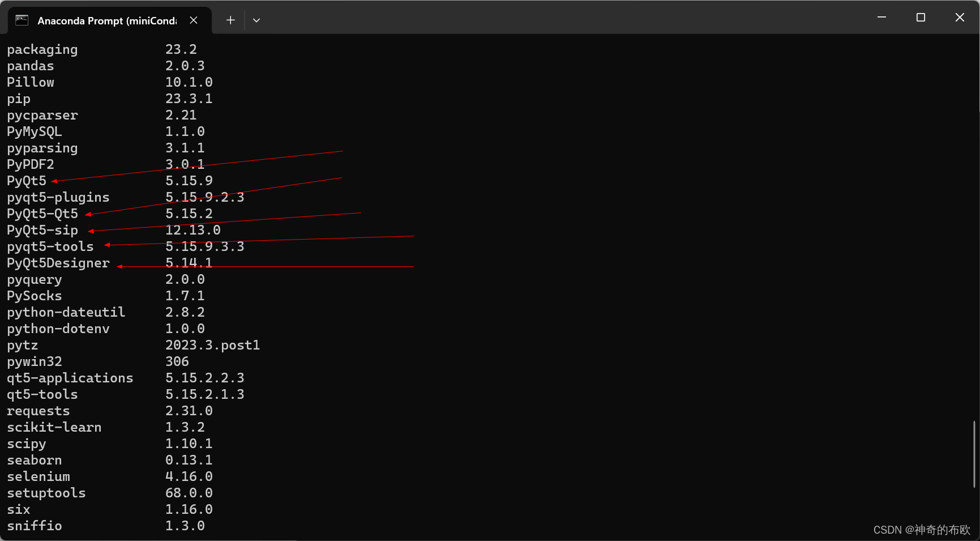
Task: Click the 'pyquery' package name
Action: [35, 280]
